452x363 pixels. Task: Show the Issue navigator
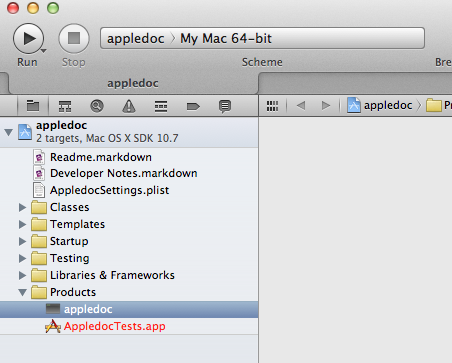[129, 106]
